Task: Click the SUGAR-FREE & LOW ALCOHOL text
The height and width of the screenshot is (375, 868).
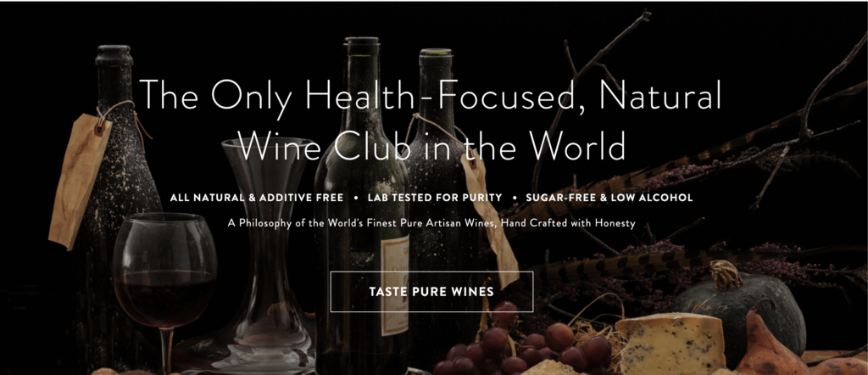Action: (x=609, y=198)
